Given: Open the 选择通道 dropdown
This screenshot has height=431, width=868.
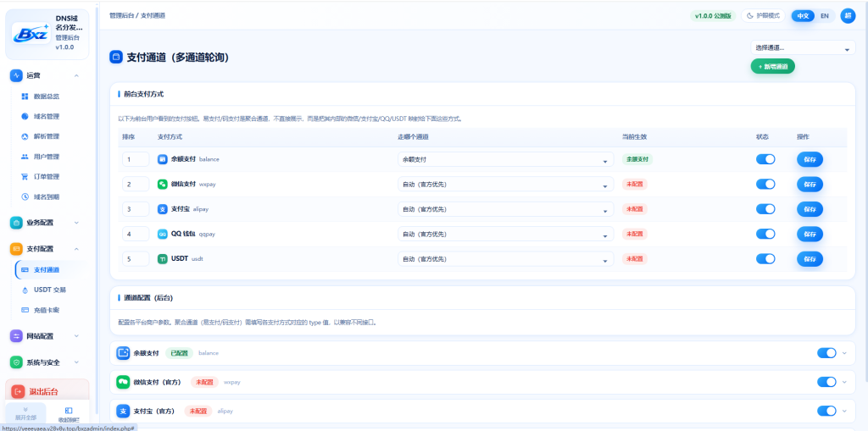Looking at the screenshot, I should (803, 47).
